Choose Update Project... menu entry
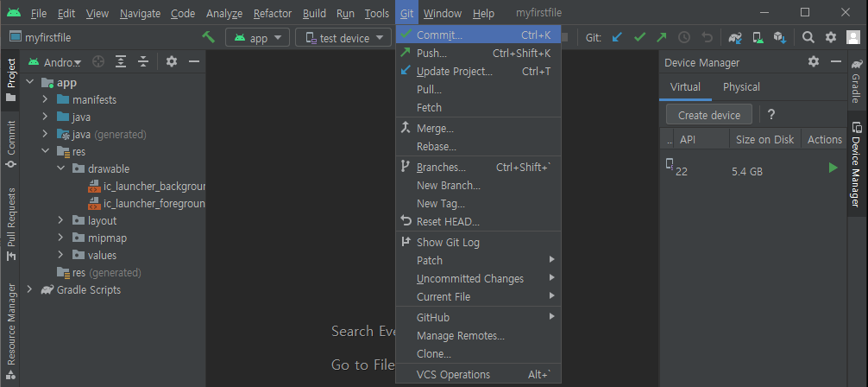 pyautogui.click(x=478, y=72)
